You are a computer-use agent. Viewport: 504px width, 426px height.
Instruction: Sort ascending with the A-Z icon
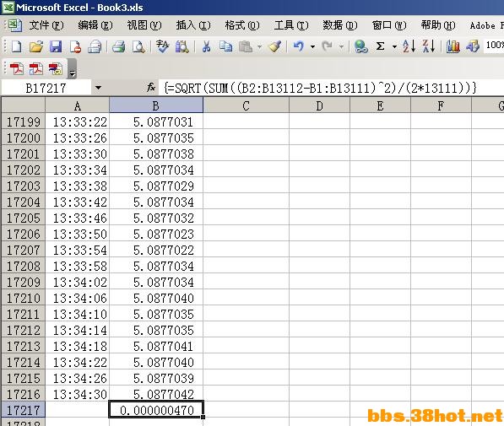point(409,46)
